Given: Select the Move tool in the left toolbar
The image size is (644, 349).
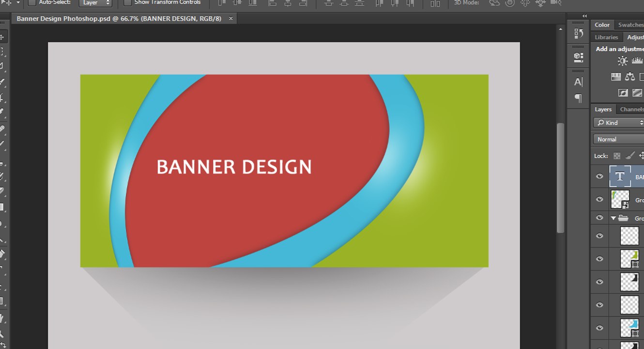Looking at the screenshot, I should point(2,37).
